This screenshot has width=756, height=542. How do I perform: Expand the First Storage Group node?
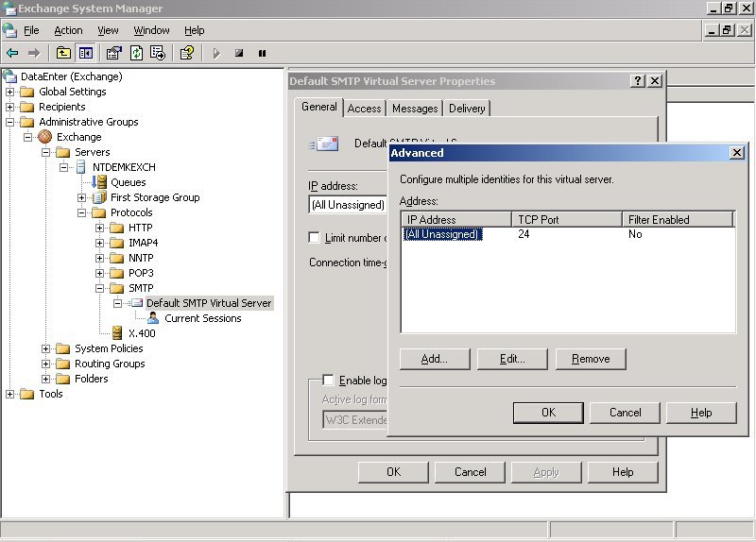[x=82, y=197]
